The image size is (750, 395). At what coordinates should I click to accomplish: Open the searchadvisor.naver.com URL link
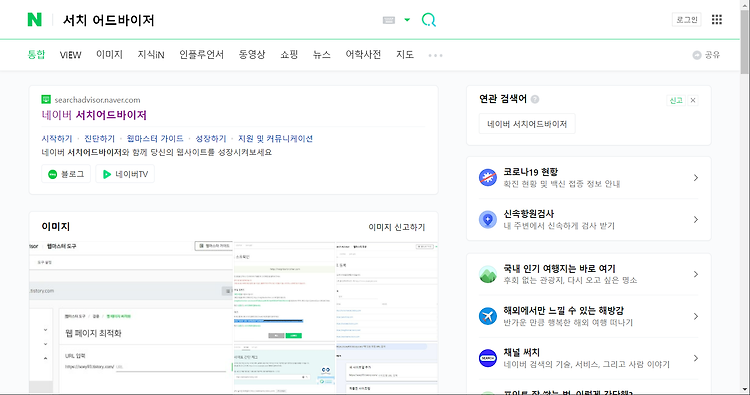coord(97,100)
